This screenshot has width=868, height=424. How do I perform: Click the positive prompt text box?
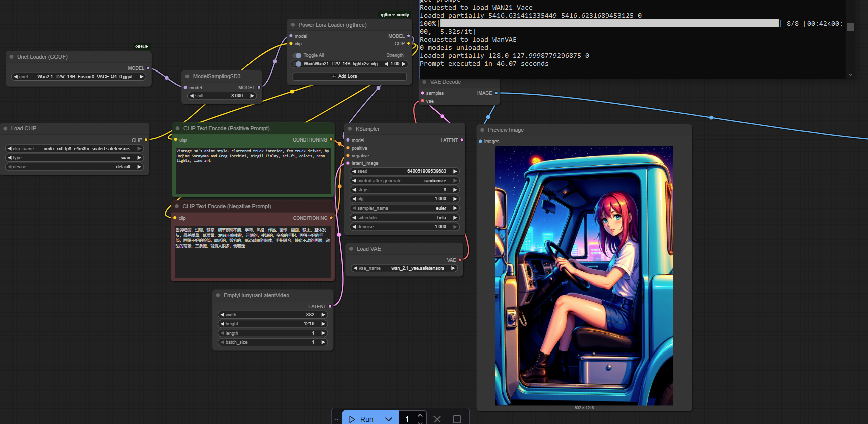click(x=253, y=170)
